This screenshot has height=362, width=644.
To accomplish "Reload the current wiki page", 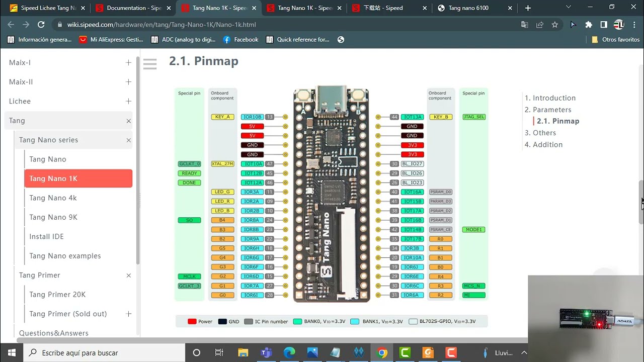I will tap(41, 25).
